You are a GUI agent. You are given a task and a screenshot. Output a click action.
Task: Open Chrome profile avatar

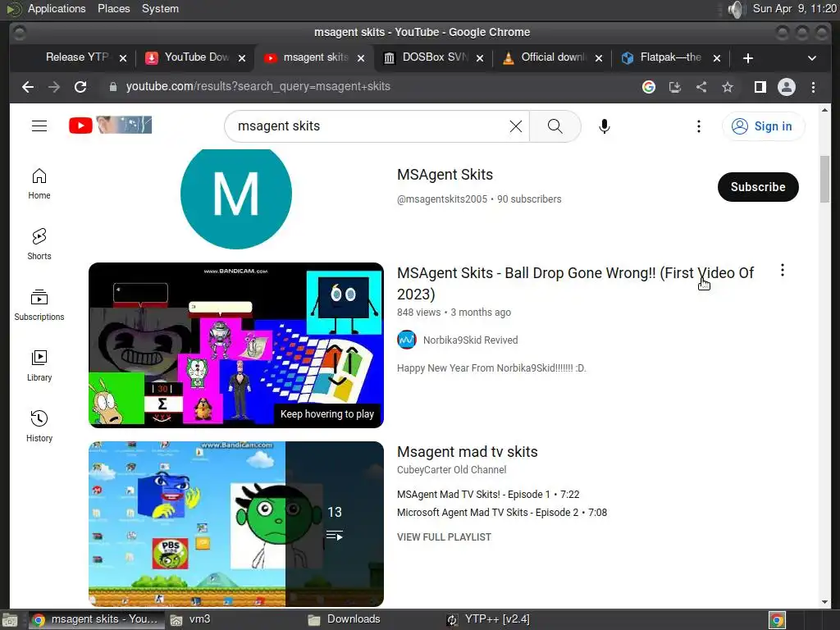coord(787,87)
